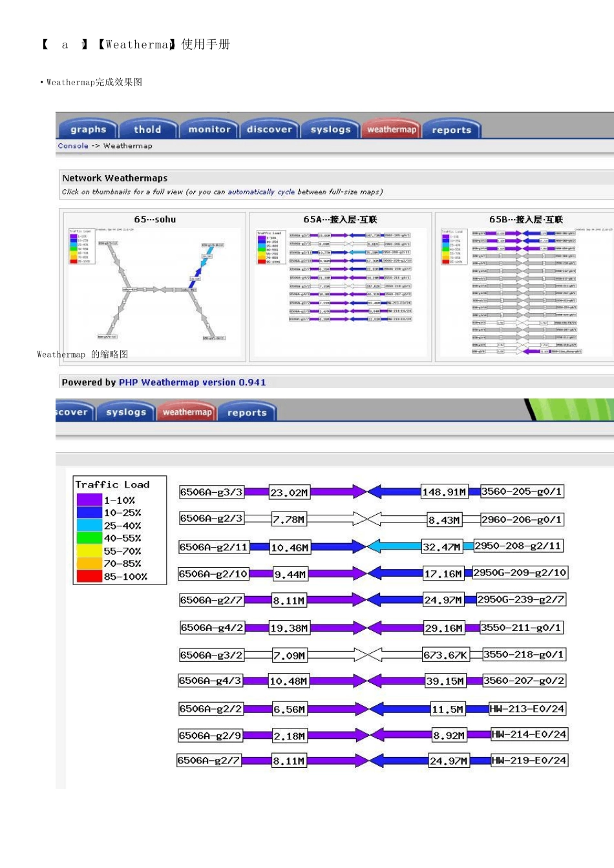This screenshot has height=868, width=614.
Task: Click the 2.18M bandwidth label
Action: pos(290,736)
